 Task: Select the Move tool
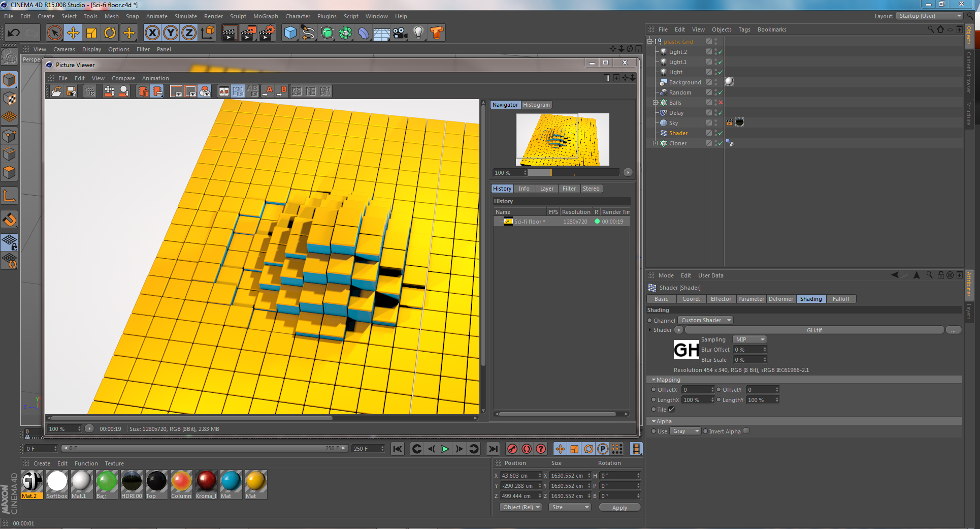(x=73, y=33)
